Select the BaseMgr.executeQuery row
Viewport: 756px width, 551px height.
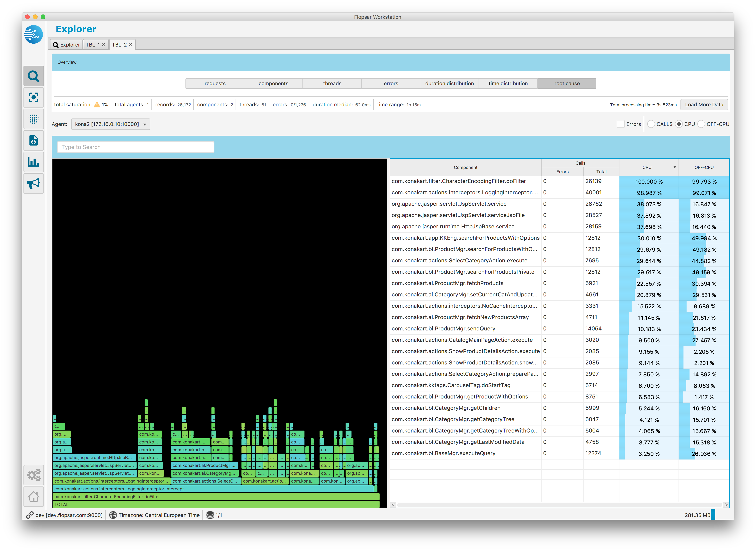pos(560,453)
